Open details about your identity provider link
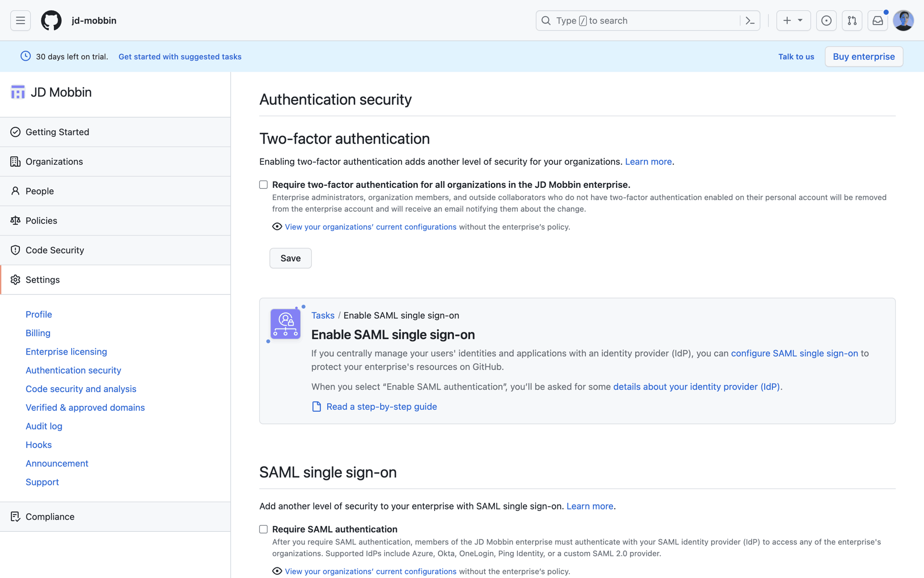This screenshot has width=924, height=578. (696, 387)
